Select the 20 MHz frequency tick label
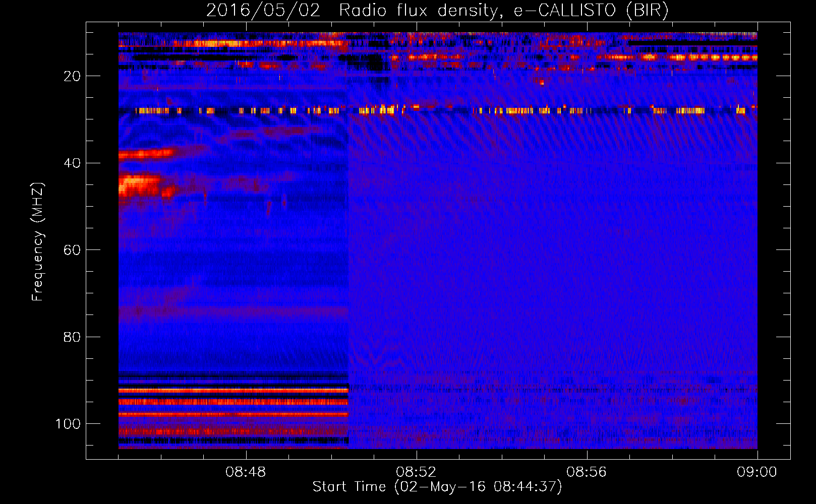The width and height of the screenshot is (816, 504). pos(72,76)
